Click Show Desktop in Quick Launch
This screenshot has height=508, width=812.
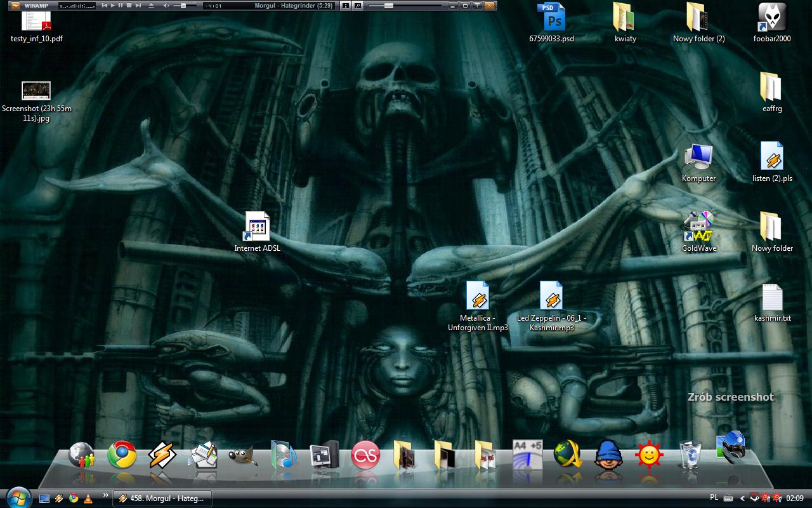[x=44, y=498]
